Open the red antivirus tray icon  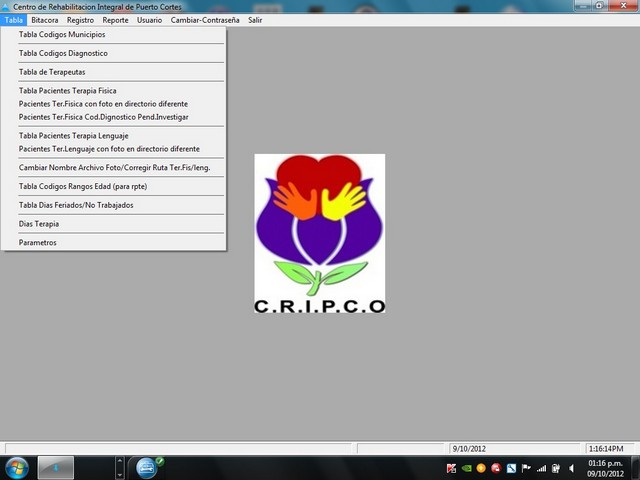451,468
